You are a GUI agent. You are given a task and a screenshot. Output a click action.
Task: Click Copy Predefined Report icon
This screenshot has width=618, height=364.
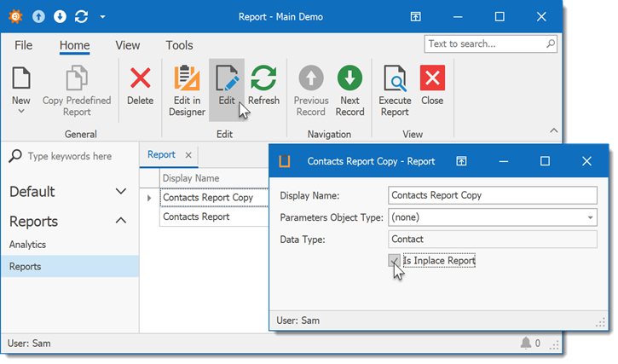click(77, 78)
